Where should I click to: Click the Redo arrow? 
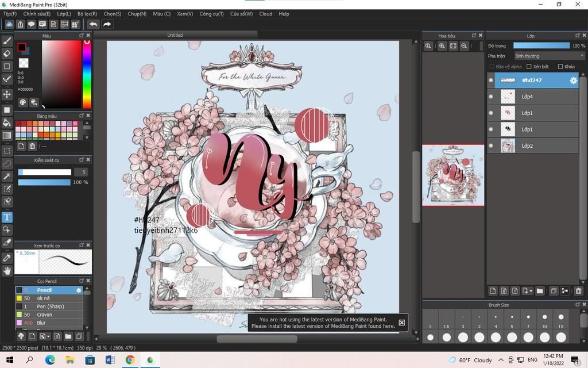pyautogui.click(x=107, y=24)
